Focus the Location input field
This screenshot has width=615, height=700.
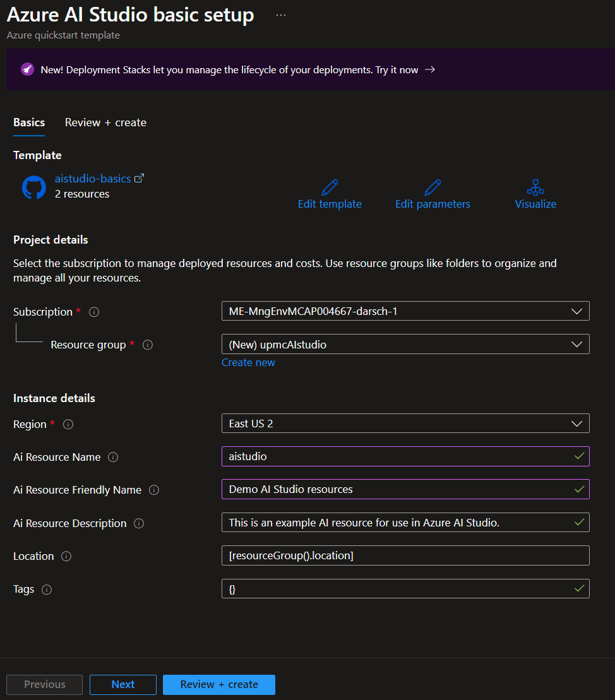pos(405,555)
